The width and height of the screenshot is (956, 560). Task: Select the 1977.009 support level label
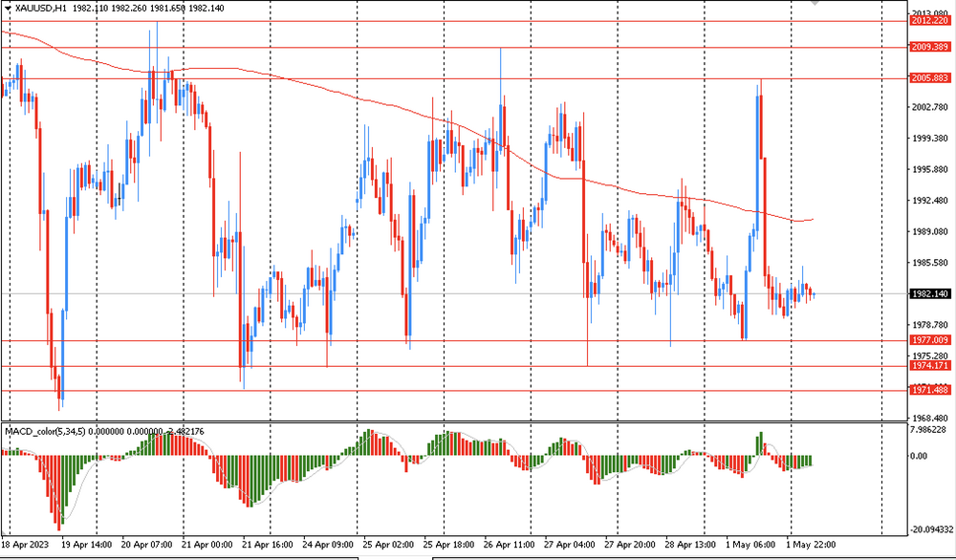pos(930,340)
